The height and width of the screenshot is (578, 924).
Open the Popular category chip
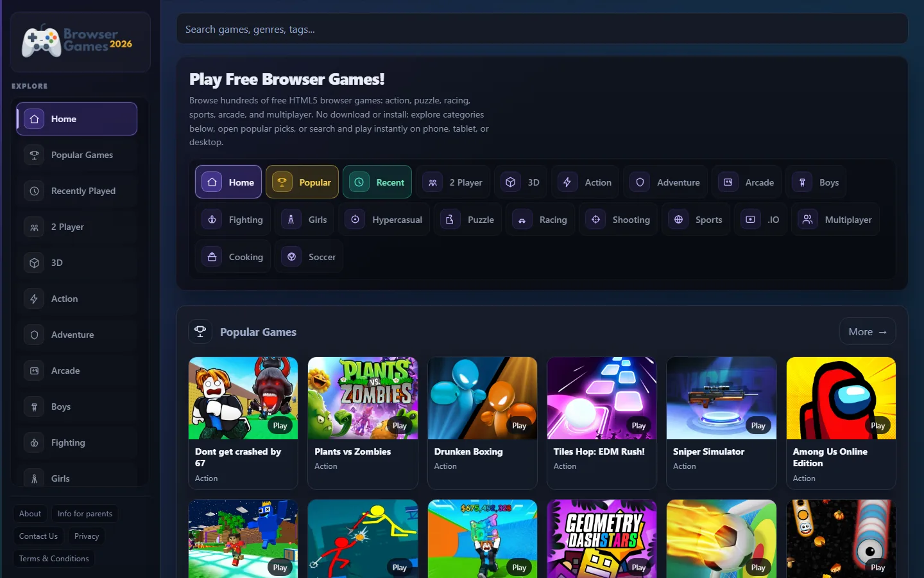302,182
